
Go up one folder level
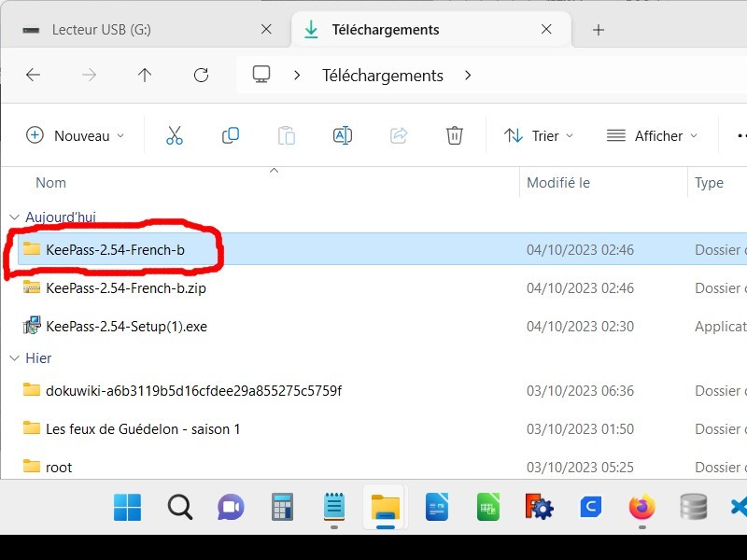145,75
